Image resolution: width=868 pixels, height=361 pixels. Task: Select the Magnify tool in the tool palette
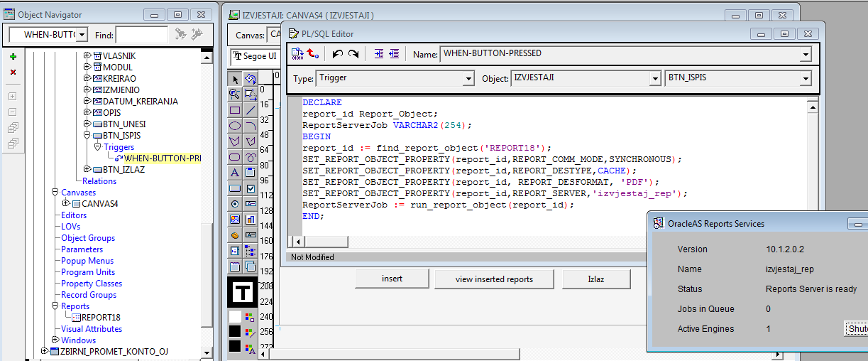tap(234, 94)
